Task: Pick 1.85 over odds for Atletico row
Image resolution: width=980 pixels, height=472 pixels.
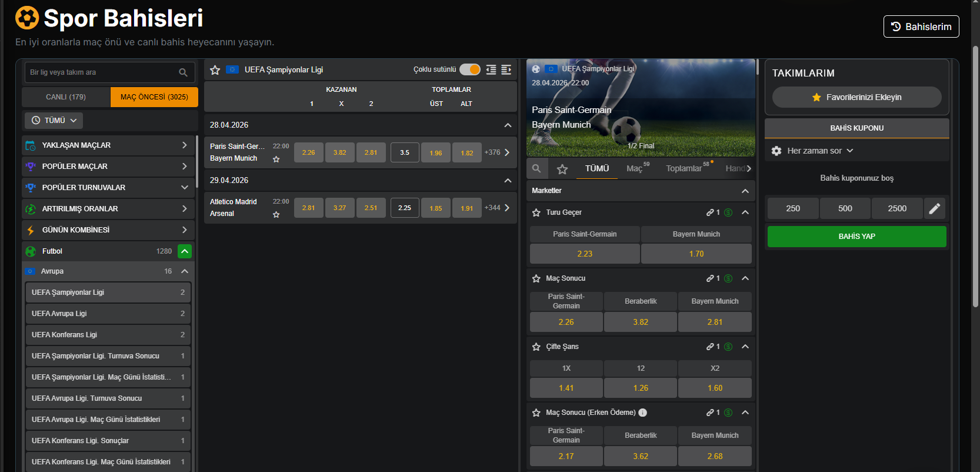Action: (x=436, y=208)
